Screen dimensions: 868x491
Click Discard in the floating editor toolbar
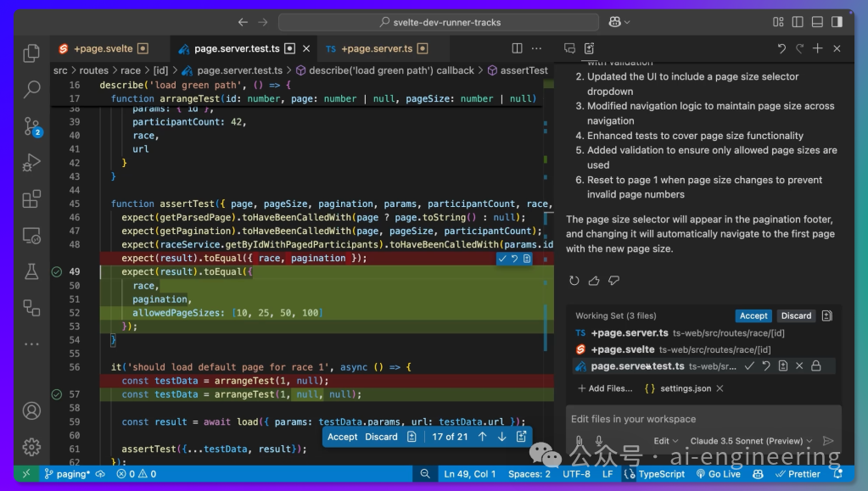click(x=381, y=437)
